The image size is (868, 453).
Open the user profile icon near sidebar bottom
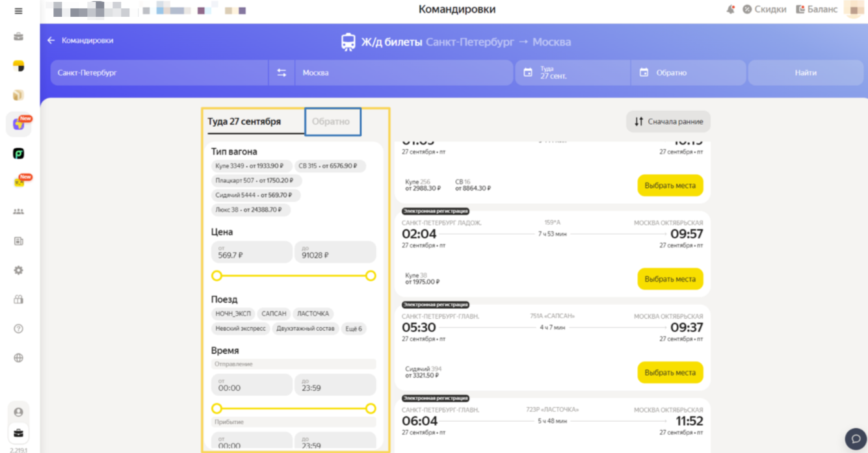click(x=18, y=412)
